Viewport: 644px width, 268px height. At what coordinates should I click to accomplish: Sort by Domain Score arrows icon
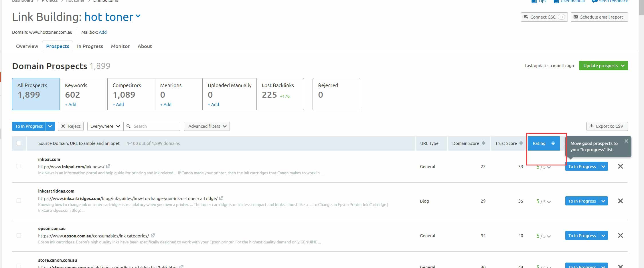pyautogui.click(x=483, y=143)
